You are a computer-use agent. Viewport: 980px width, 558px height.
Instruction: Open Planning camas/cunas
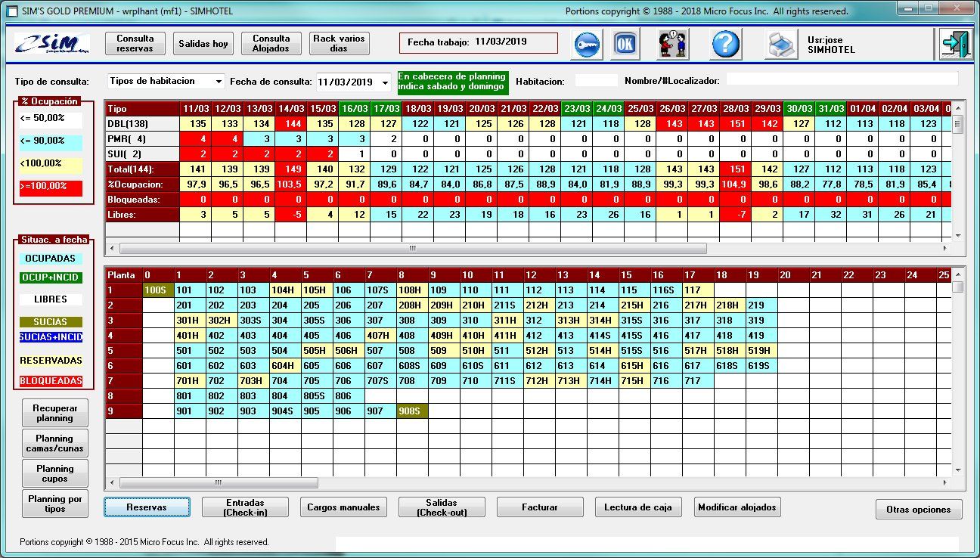click(55, 443)
